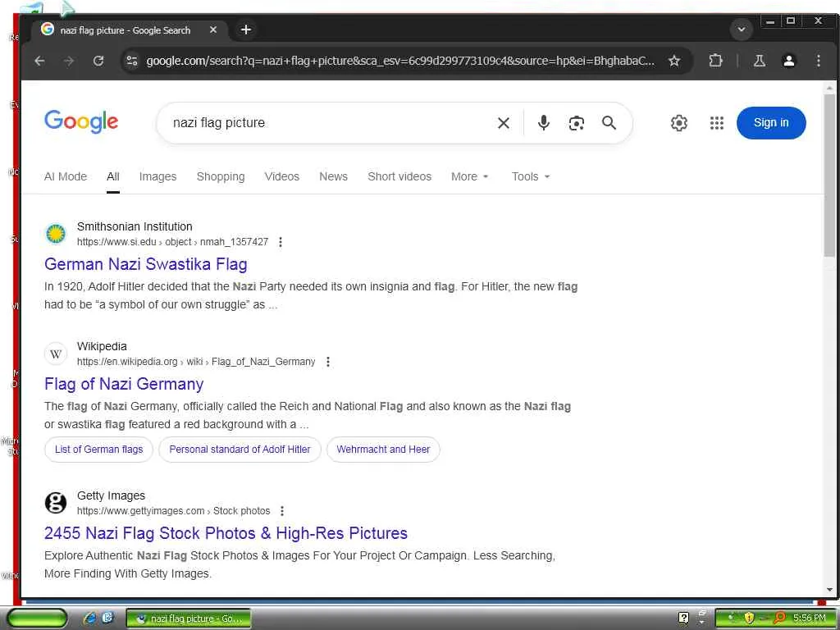
Task: Submit search with magnifying glass icon
Action: point(609,123)
